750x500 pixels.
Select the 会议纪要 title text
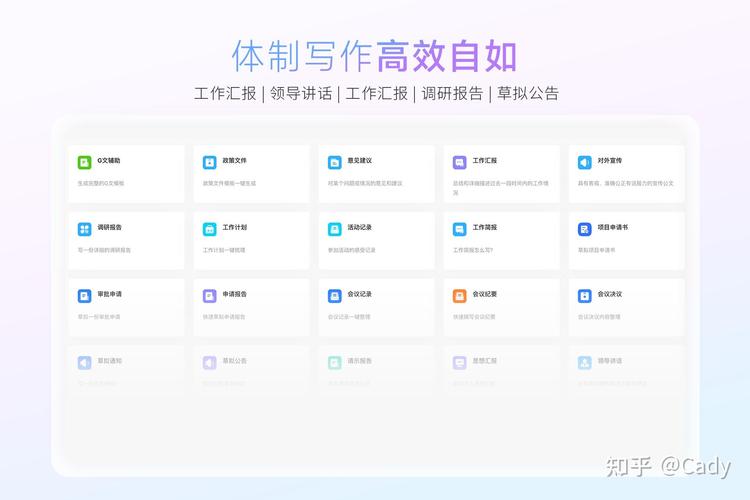(x=485, y=294)
